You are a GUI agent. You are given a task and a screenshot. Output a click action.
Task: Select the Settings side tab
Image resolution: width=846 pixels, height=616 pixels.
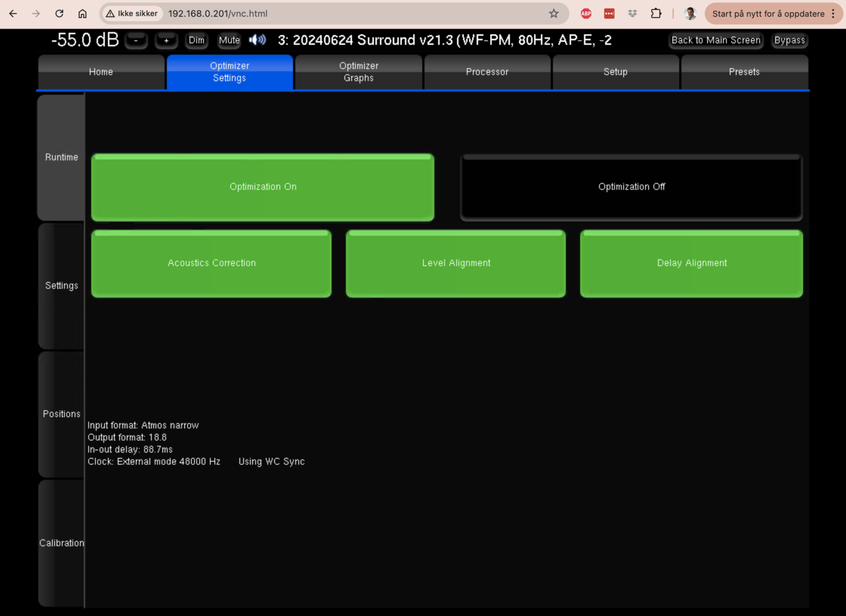tap(61, 286)
